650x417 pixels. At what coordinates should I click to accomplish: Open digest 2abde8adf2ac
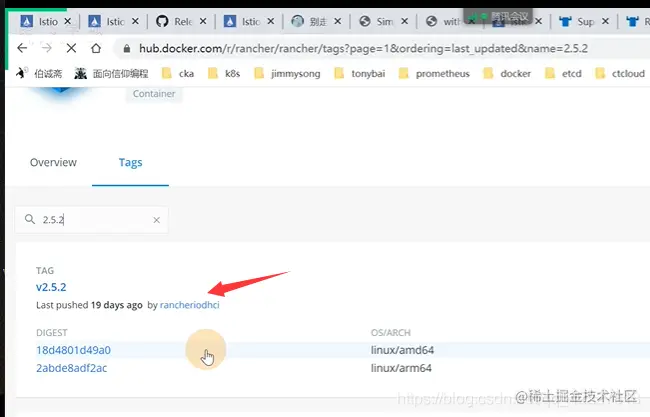pyautogui.click(x=72, y=368)
